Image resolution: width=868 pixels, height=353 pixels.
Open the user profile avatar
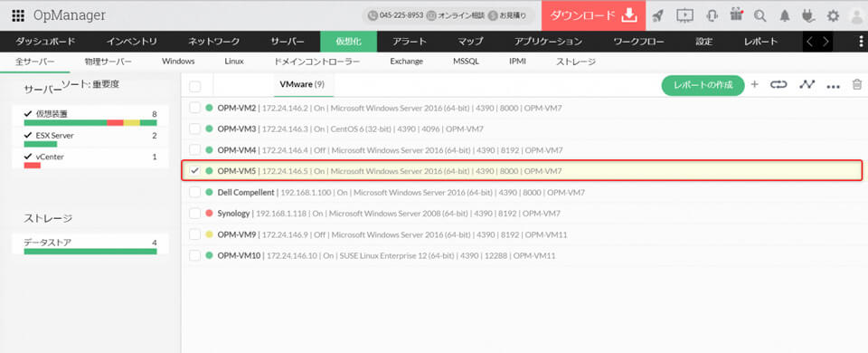pyautogui.click(x=856, y=16)
